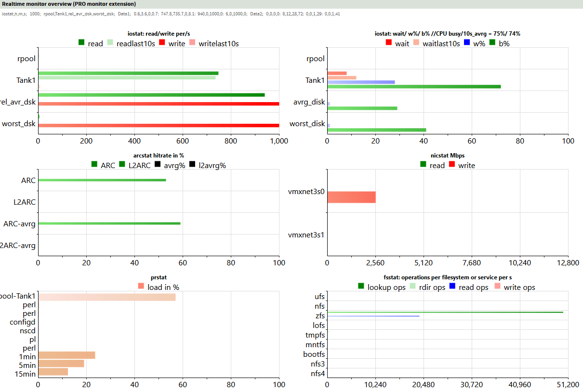
Task: Click the 15min load bar in prstat
Action: pyautogui.click(x=53, y=372)
